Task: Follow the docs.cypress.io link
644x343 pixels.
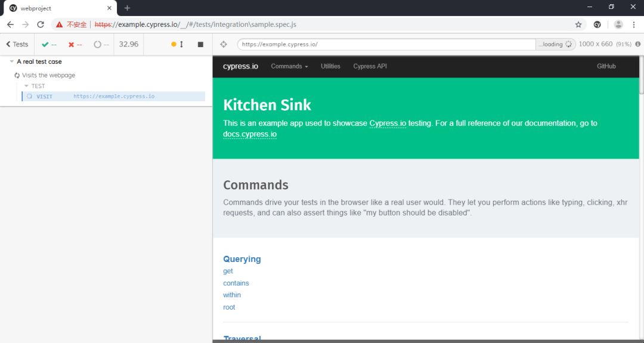Action: [250, 135]
